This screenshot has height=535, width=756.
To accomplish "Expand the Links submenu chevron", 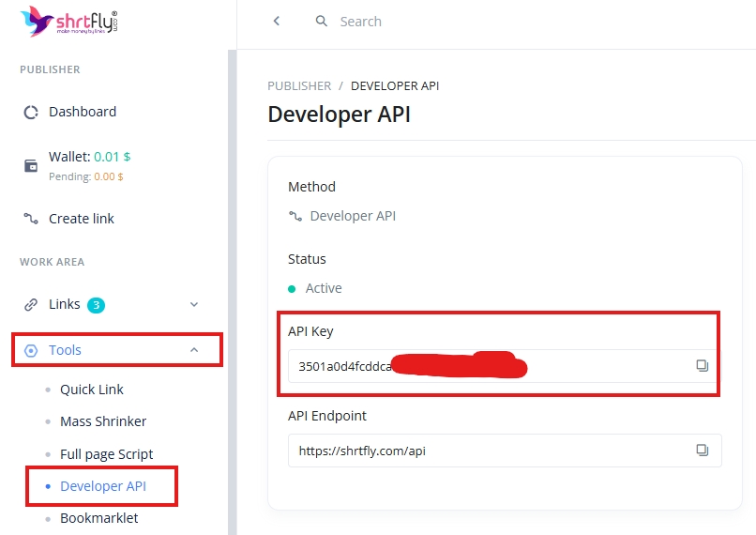I will pyautogui.click(x=194, y=305).
